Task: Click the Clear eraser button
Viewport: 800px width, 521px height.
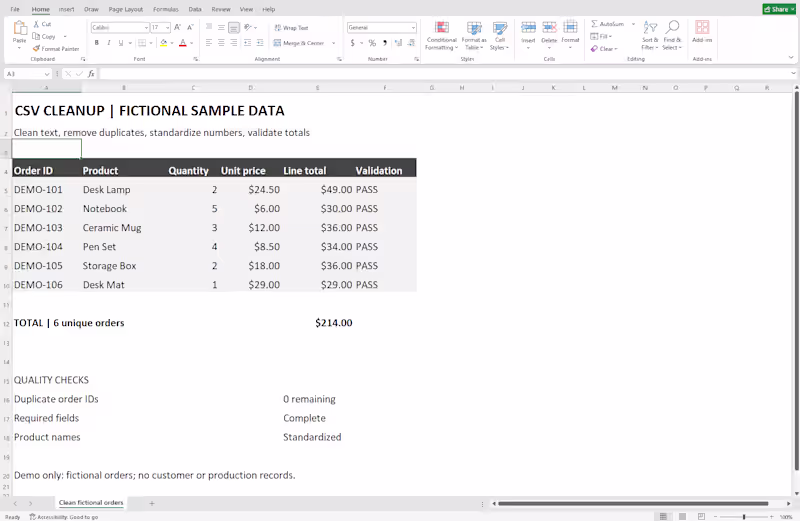Action: click(604, 49)
